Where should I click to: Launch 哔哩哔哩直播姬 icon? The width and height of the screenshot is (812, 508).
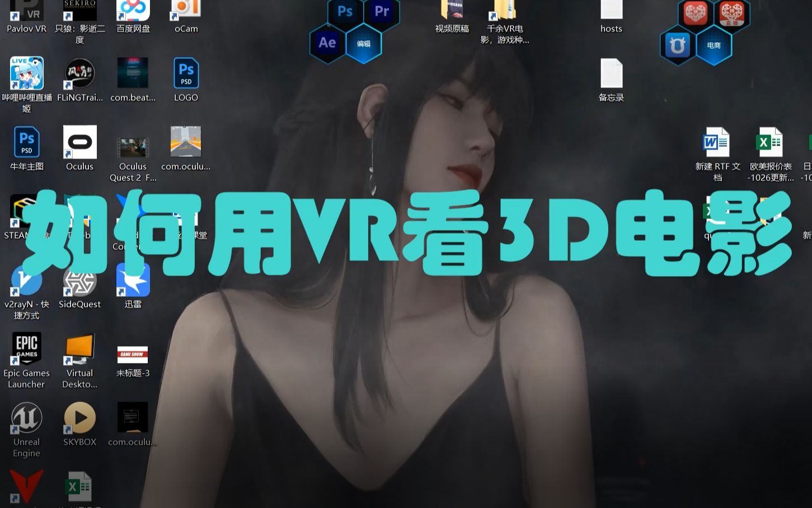coord(26,73)
